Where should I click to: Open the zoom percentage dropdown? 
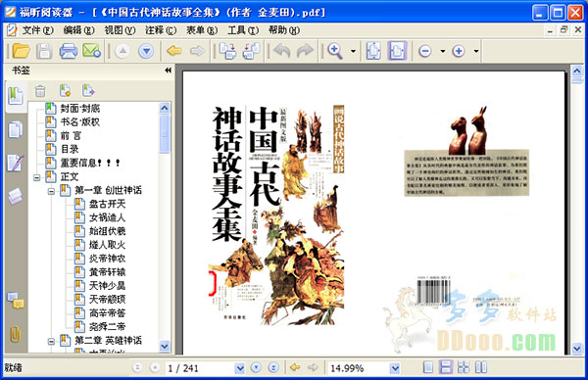coord(395,368)
